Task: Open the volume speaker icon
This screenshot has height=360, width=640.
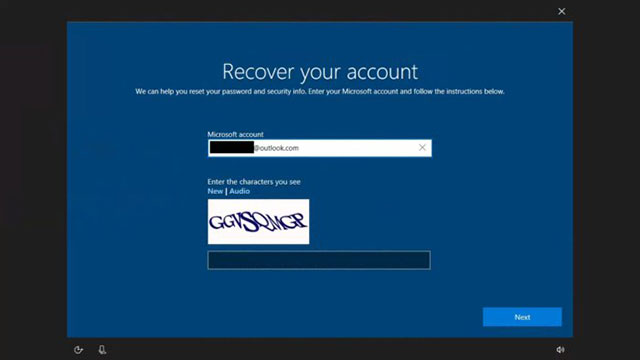Action: click(560, 350)
